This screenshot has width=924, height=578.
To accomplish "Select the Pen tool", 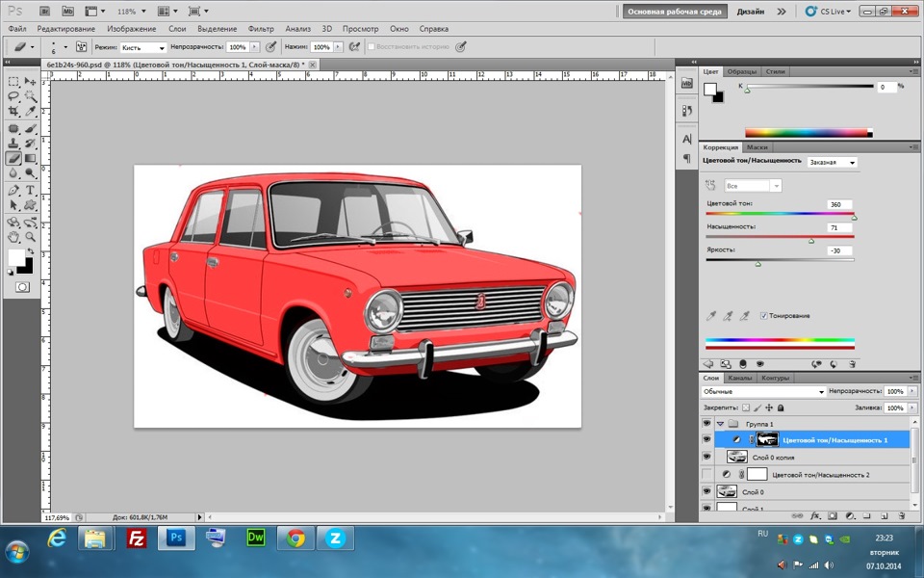I will [x=13, y=190].
